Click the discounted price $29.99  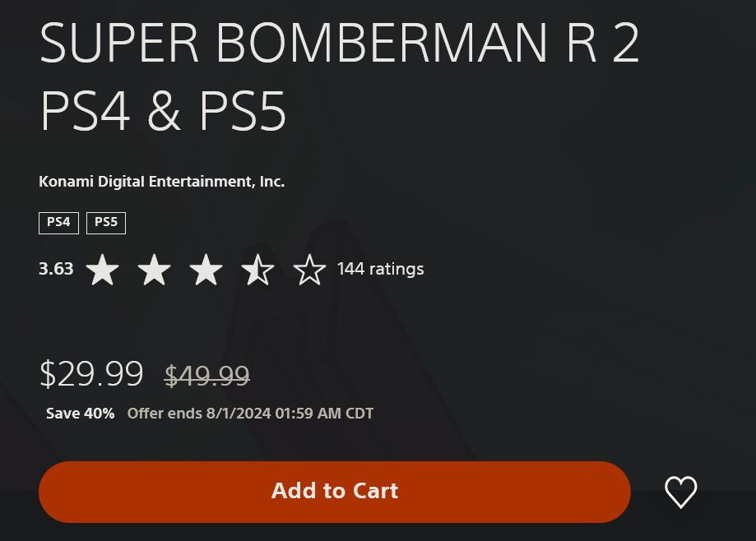click(91, 374)
